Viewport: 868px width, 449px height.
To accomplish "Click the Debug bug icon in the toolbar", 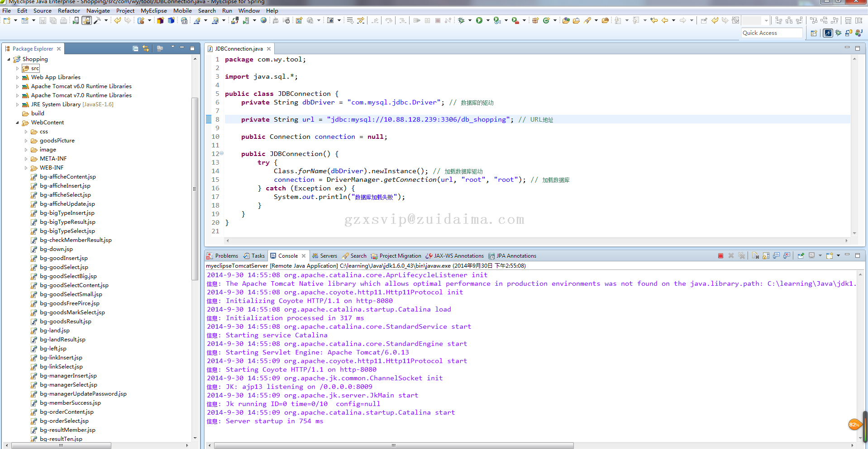I will 461,20.
